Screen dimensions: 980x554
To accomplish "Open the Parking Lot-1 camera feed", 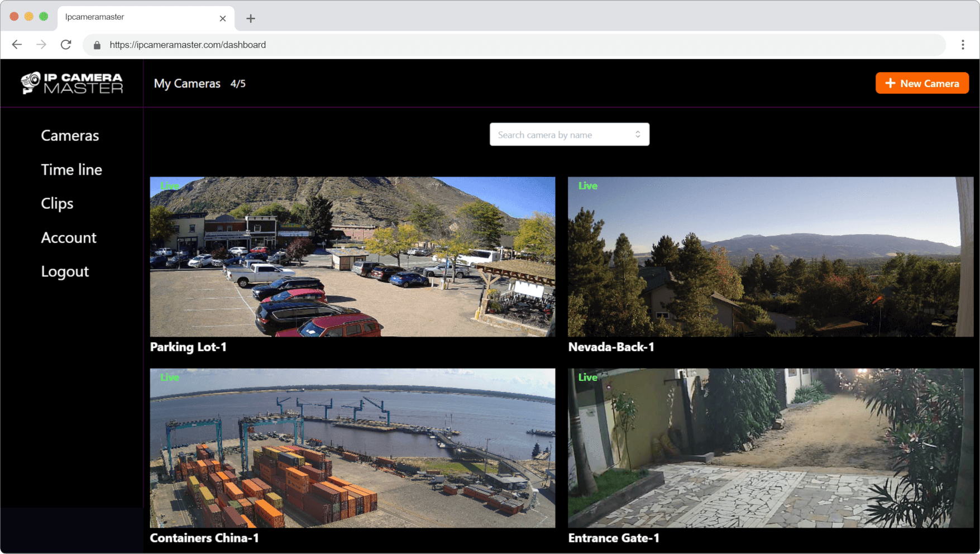I will 352,257.
